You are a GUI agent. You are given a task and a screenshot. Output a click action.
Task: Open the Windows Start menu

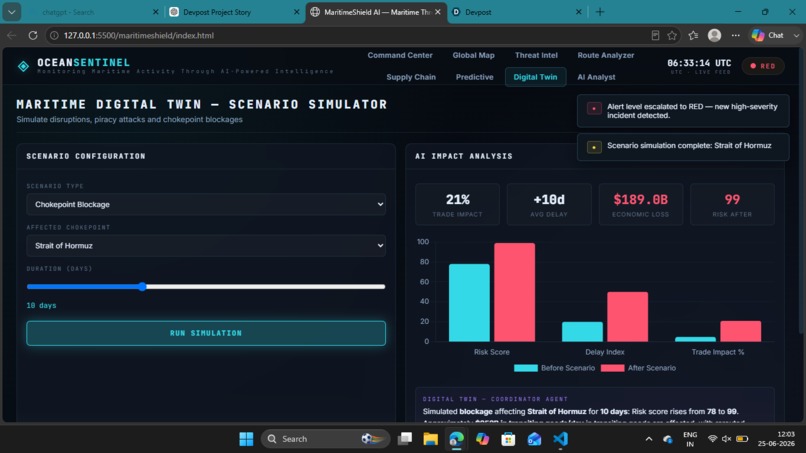tap(246, 439)
